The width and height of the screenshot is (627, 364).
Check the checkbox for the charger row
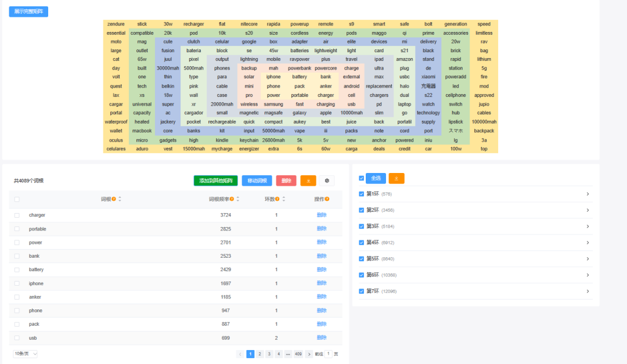[x=17, y=215]
